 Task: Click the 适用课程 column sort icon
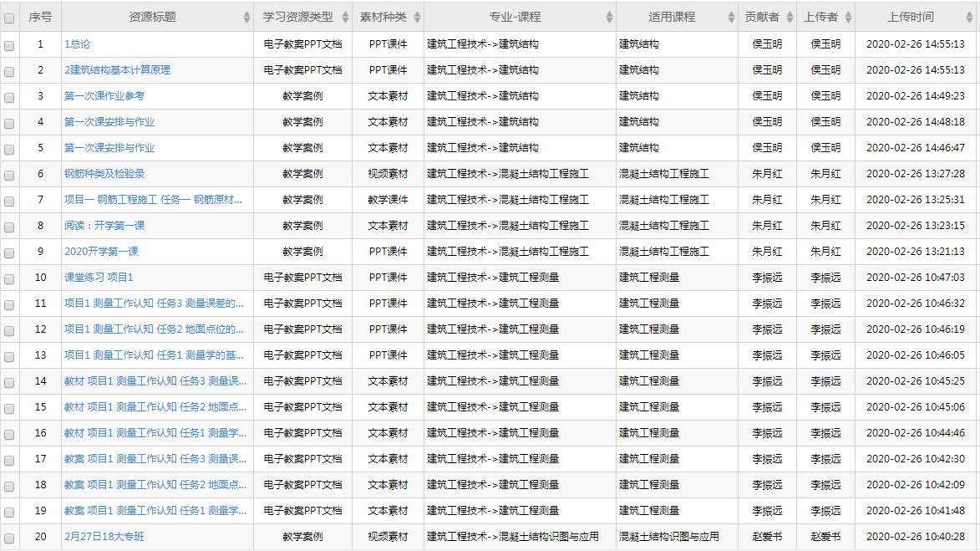pos(730,17)
